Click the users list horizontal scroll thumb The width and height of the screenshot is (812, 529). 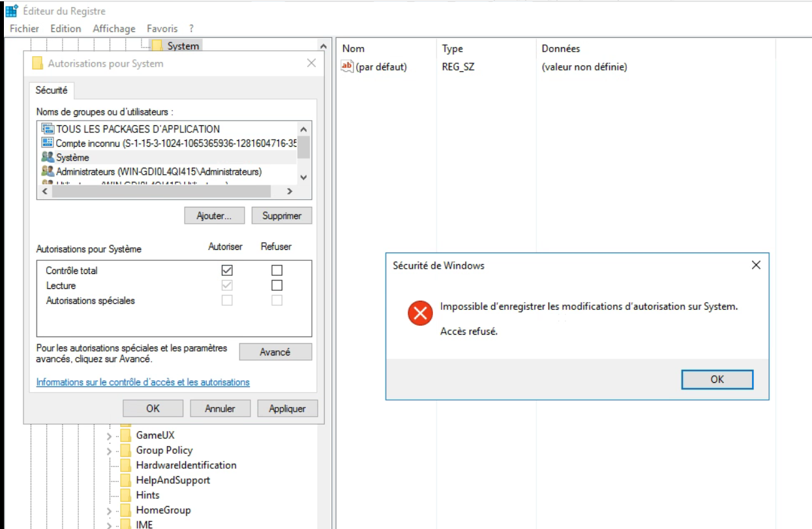160,191
